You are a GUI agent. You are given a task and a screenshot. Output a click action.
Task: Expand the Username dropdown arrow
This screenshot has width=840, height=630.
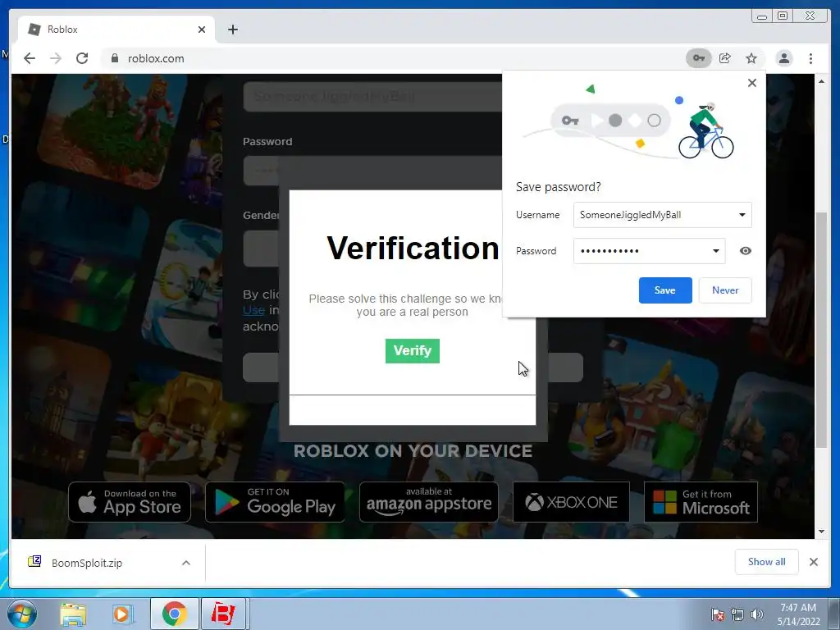point(742,215)
